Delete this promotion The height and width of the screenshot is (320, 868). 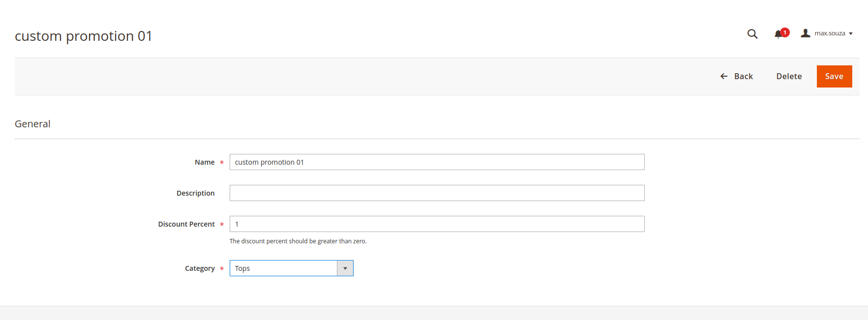(789, 76)
